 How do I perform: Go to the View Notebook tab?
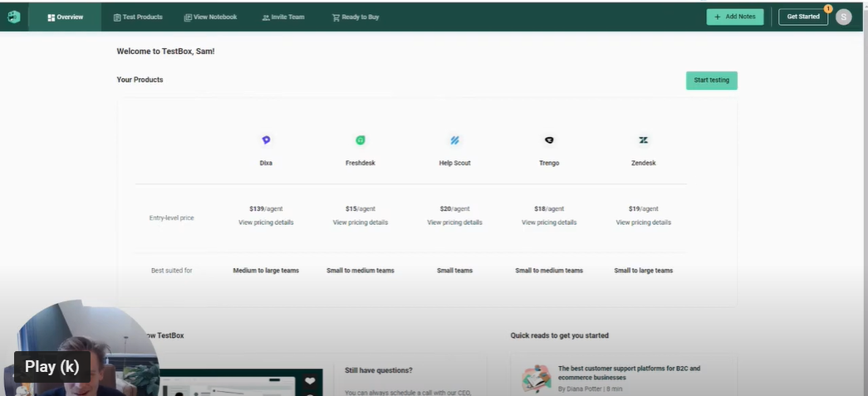click(210, 17)
